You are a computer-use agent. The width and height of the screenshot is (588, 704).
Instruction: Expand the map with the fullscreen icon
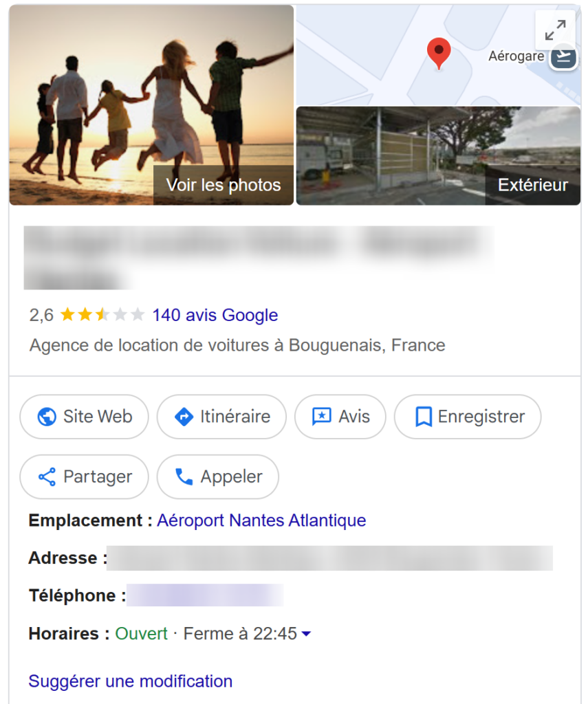click(554, 30)
